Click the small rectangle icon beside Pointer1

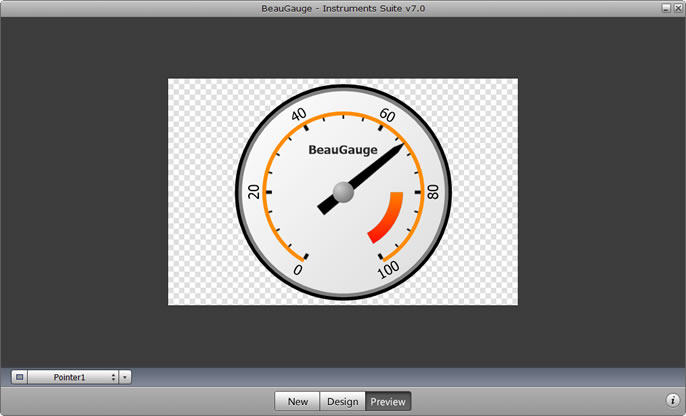pyautogui.click(x=19, y=377)
